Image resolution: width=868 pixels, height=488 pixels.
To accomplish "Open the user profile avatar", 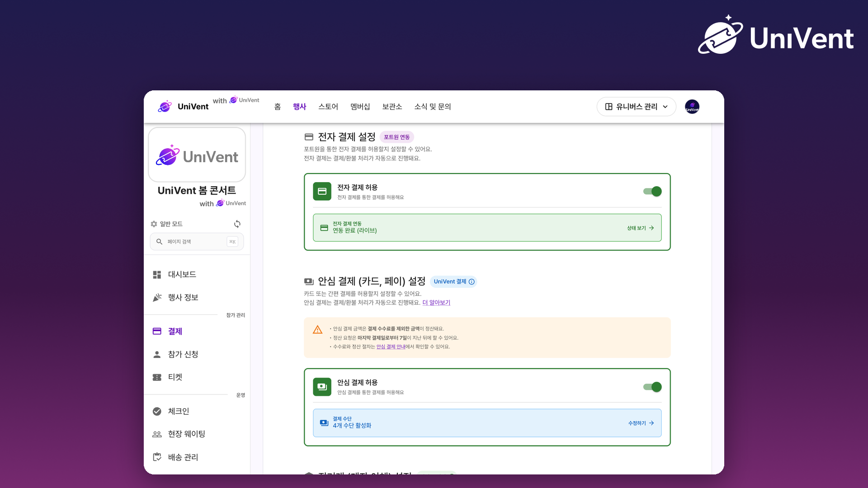I will [692, 107].
